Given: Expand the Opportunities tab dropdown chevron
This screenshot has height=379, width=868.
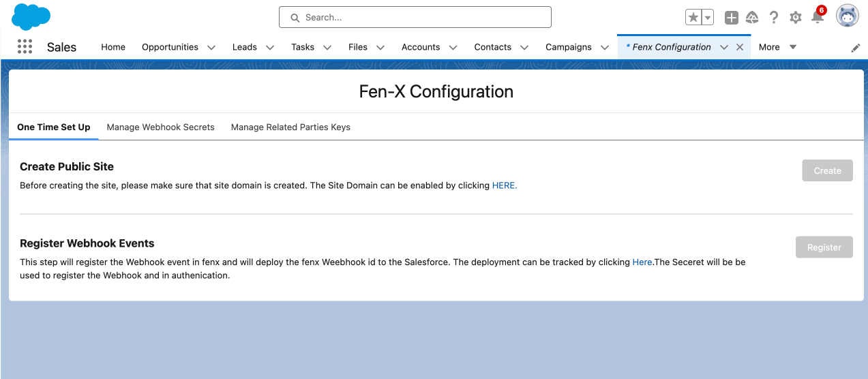Looking at the screenshot, I should coord(211,48).
